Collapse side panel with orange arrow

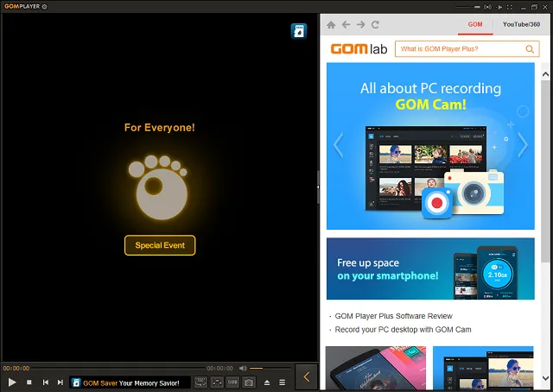[x=306, y=376]
